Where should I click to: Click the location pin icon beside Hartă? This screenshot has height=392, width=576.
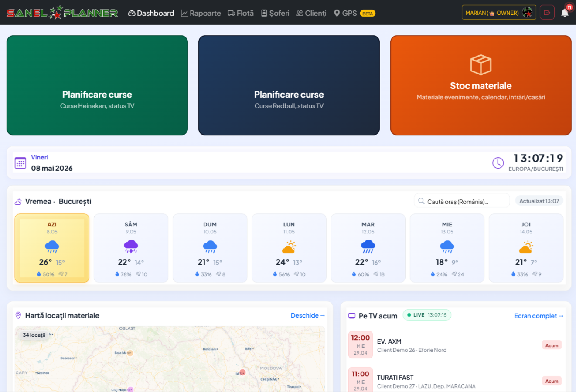pyautogui.click(x=18, y=315)
